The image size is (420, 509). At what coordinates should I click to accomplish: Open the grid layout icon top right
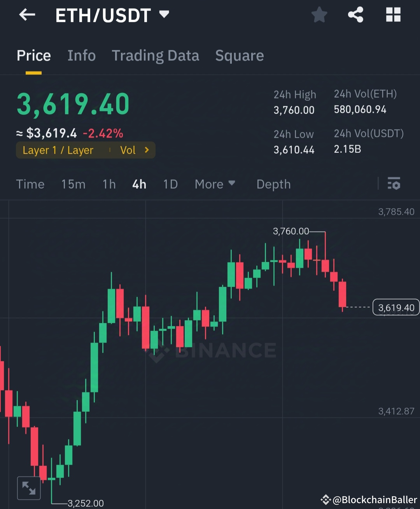click(393, 15)
